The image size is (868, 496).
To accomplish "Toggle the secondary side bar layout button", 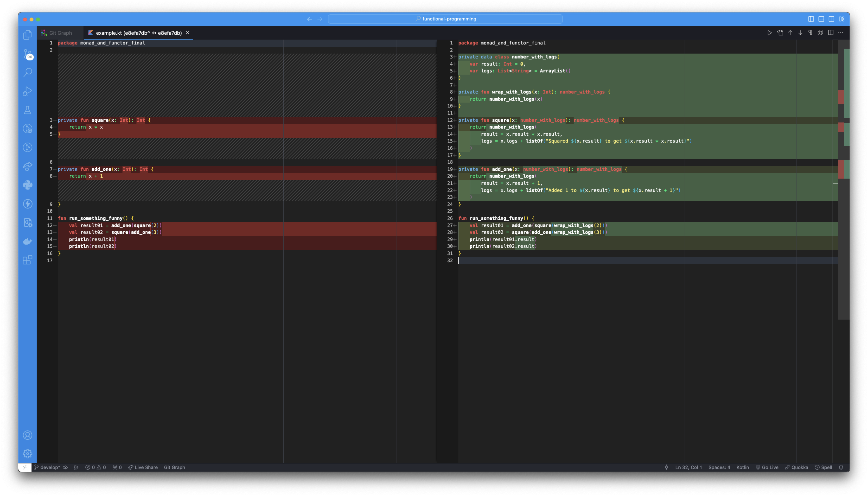I will point(832,19).
